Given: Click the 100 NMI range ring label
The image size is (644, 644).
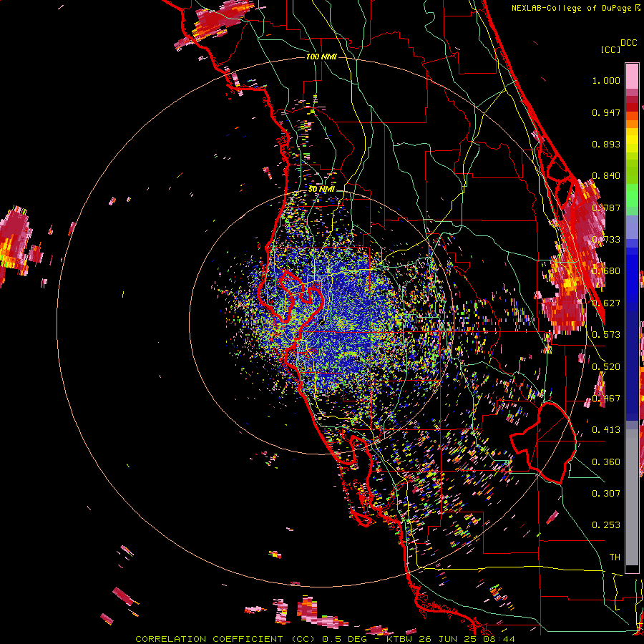Looking at the screenshot, I should pos(321,57).
